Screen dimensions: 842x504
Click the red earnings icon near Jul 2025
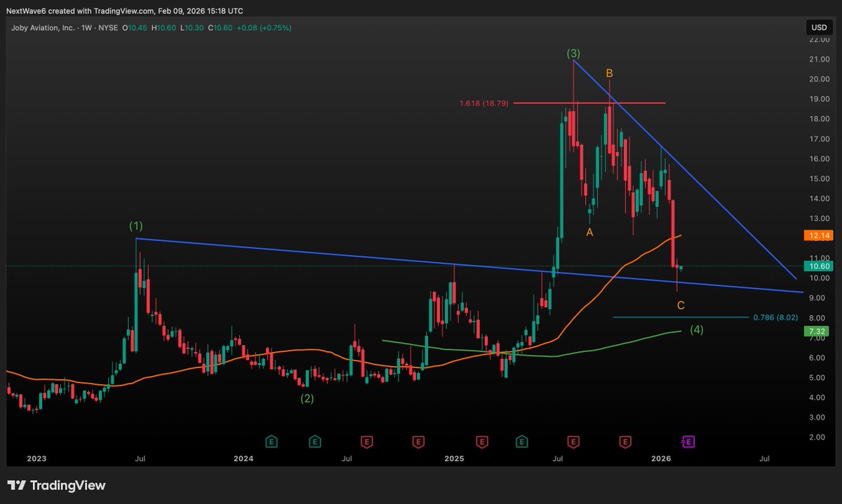click(573, 442)
